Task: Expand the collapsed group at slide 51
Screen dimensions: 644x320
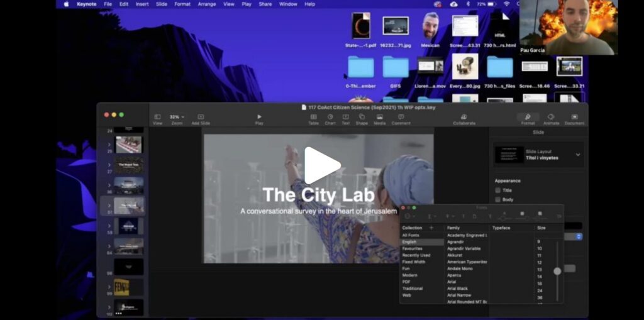Action: pos(109,206)
